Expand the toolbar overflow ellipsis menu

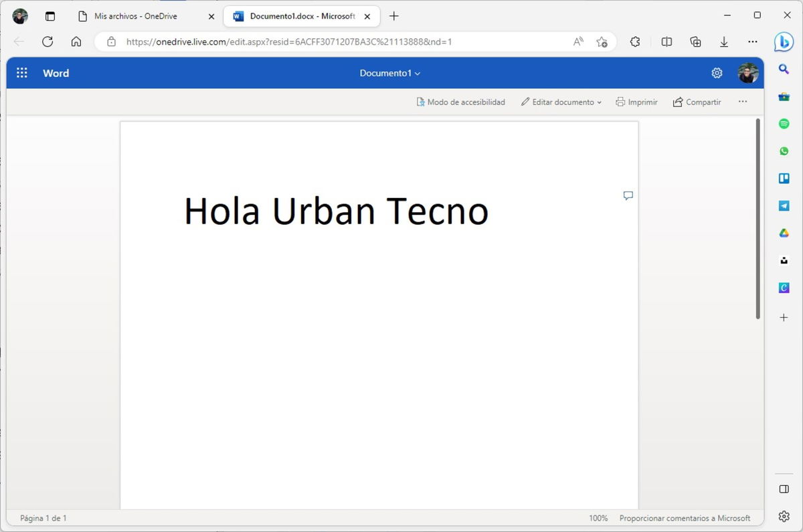point(743,102)
